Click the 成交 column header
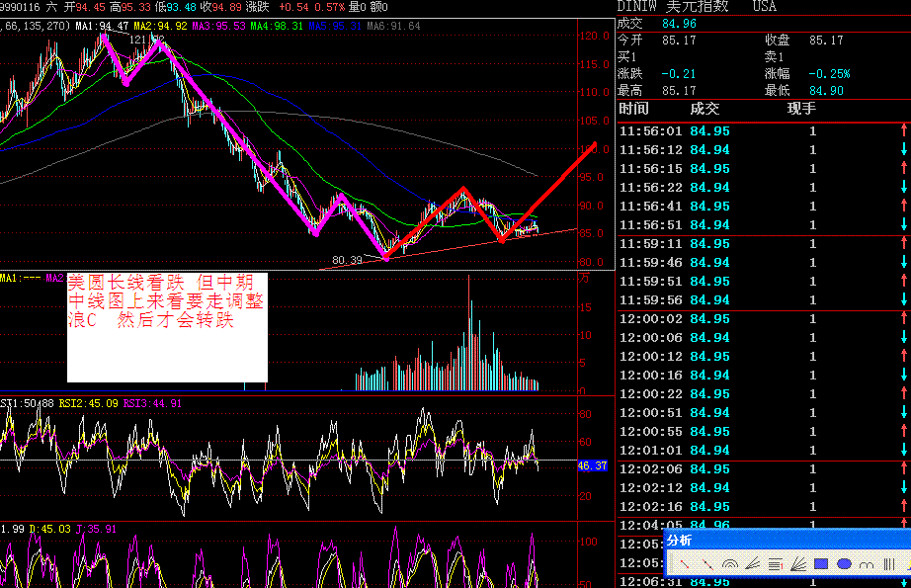 705,109
